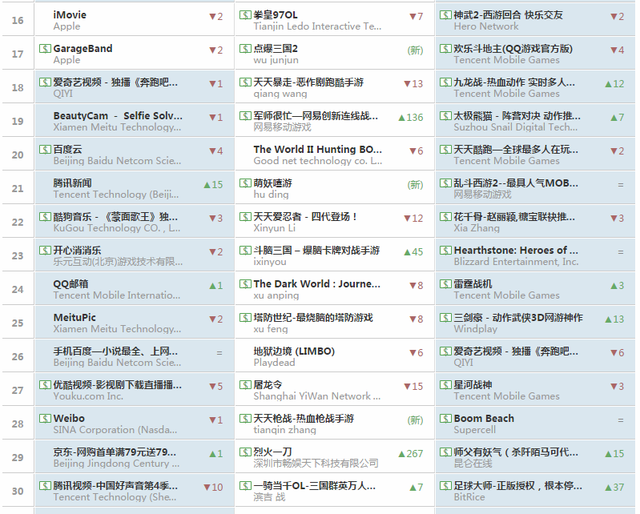
Task: Open the 手机百度 app entry
Action: click(116, 351)
